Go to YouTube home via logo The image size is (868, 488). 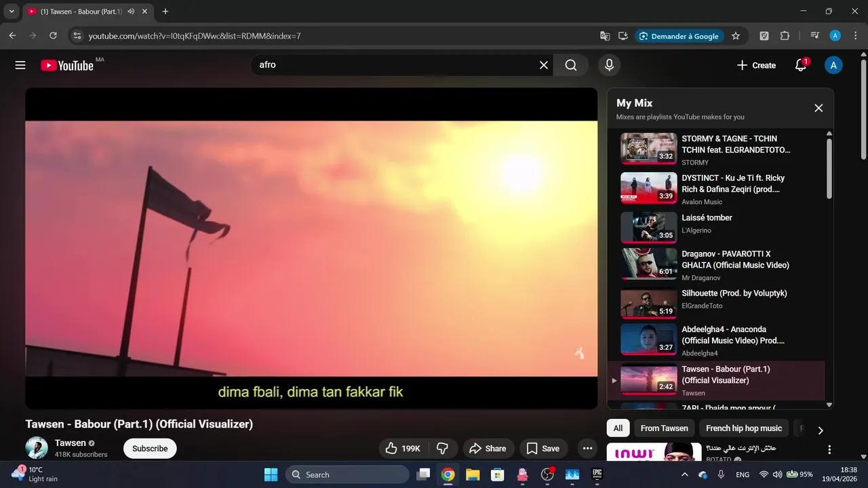67,65
